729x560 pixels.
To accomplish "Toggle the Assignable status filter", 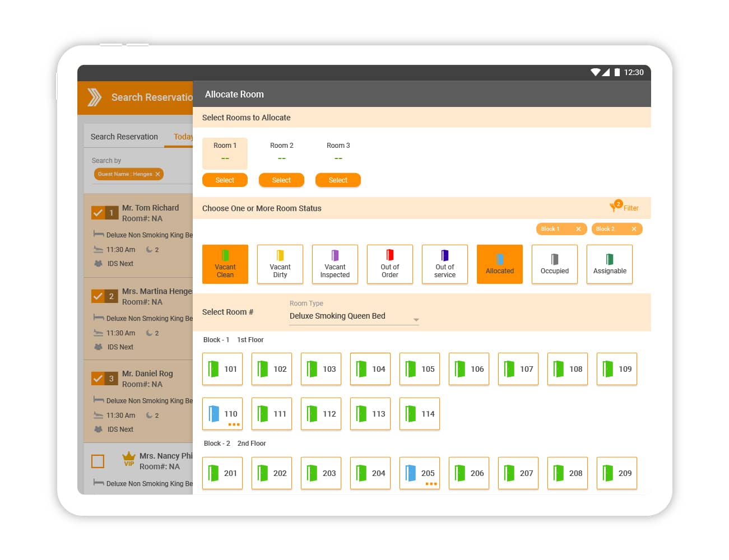I will pyautogui.click(x=610, y=264).
